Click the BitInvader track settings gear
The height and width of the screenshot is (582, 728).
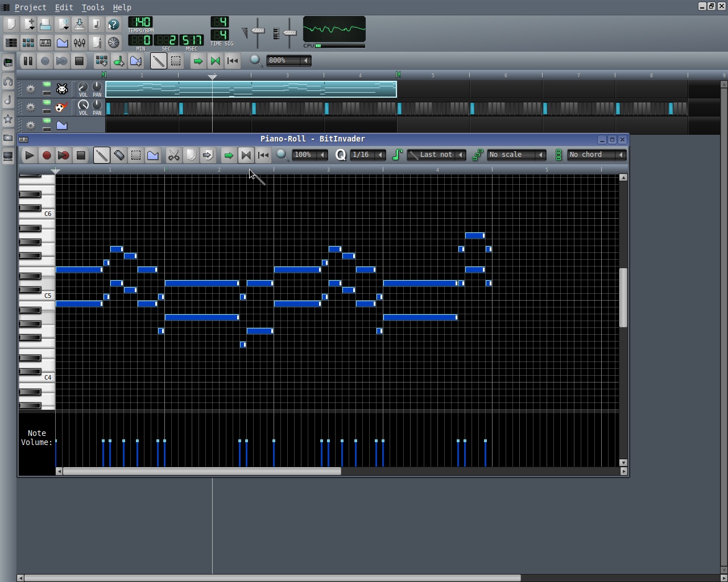pos(31,89)
